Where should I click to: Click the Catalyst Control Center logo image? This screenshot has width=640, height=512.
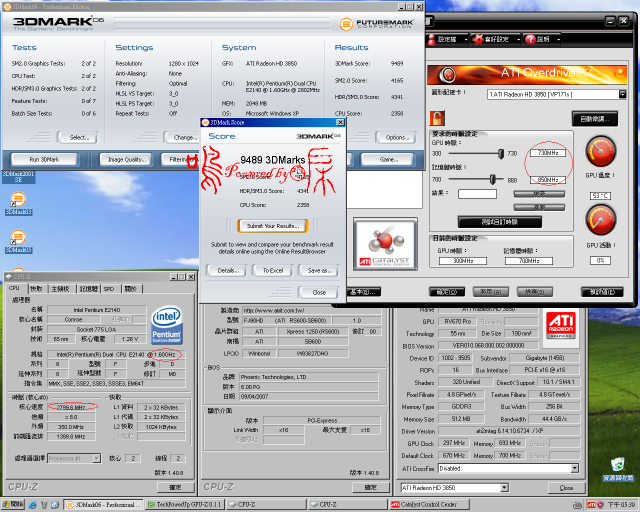385,244
